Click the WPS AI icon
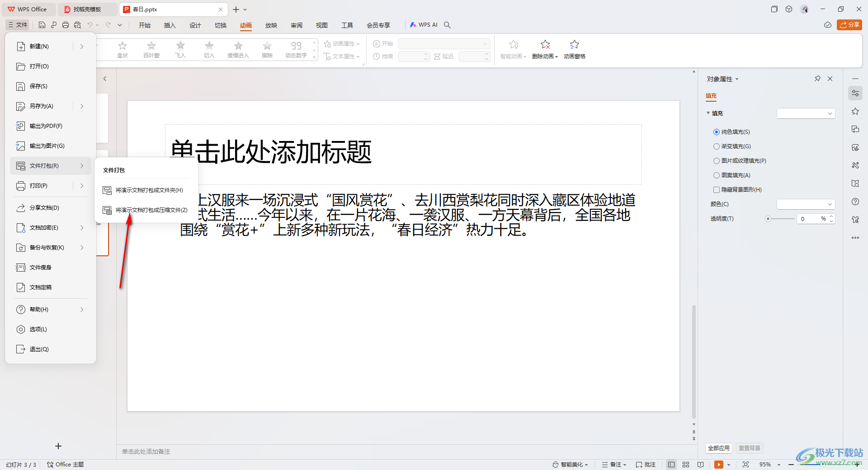The height and width of the screenshot is (470, 868). click(x=413, y=25)
